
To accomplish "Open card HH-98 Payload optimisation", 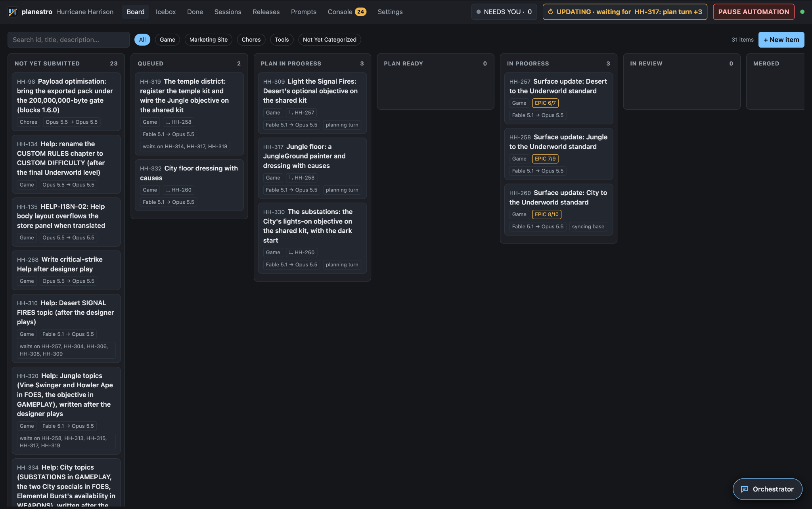I will click(66, 101).
